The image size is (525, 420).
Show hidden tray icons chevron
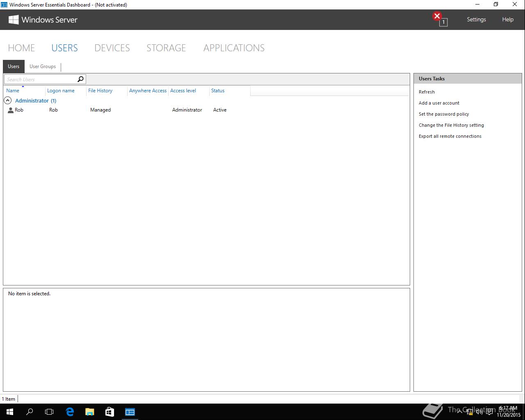460,412
